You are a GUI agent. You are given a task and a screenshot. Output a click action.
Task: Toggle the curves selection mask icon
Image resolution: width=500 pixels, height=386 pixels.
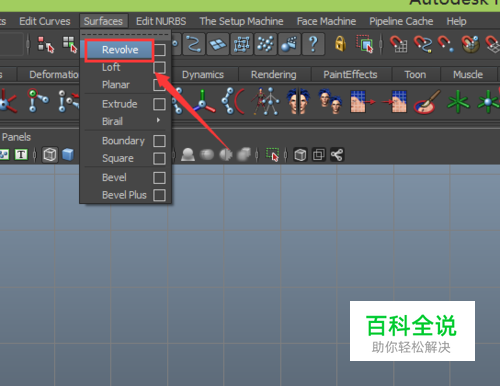pyautogui.click(x=193, y=44)
